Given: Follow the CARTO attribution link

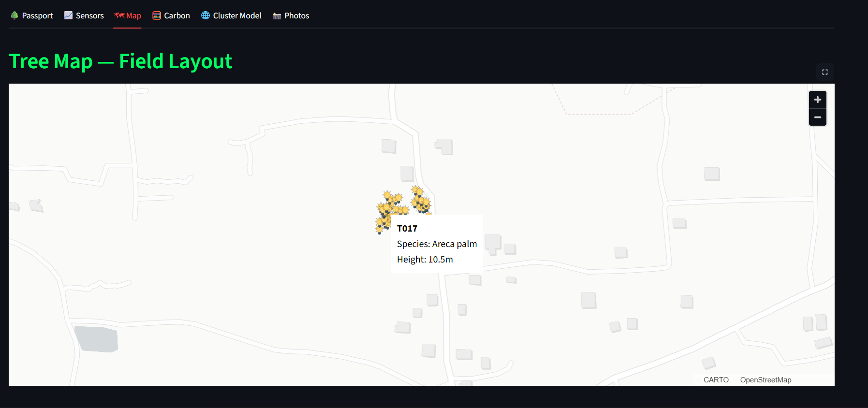Looking at the screenshot, I should (716, 380).
